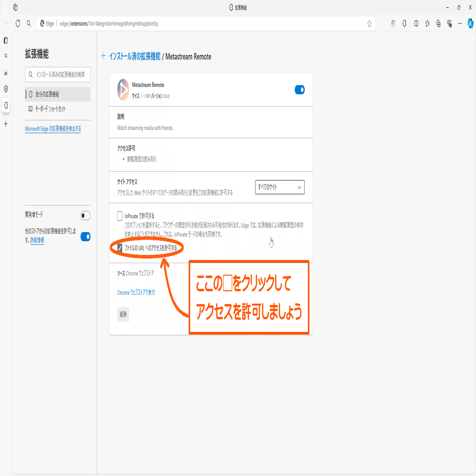476x476 pixels.
Task: Click the 削除 button
Action: 123,314
